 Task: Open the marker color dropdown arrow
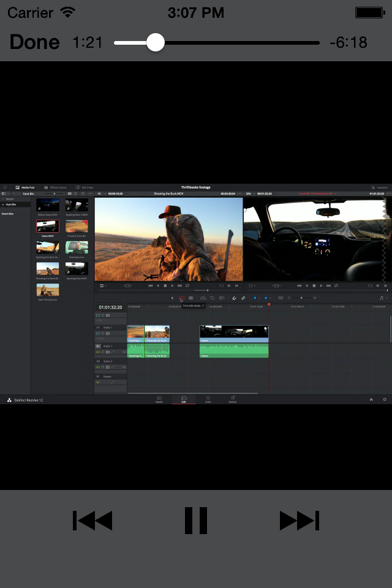tap(271, 298)
